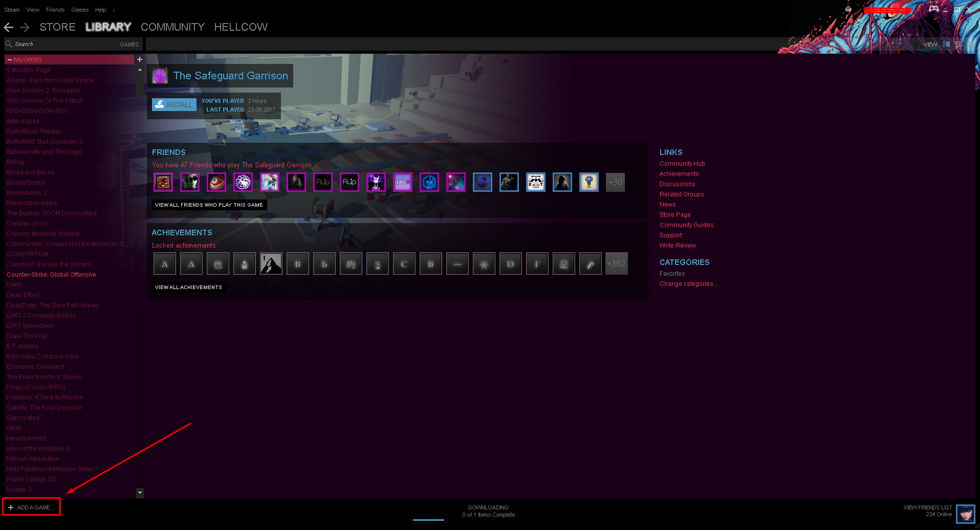Click Change categories link
This screenshot has height=530, width=980.
pos(688,284)
